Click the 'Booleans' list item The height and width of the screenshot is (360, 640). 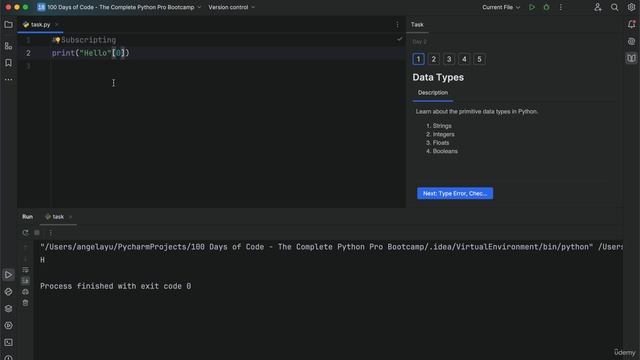coord(445,151)
